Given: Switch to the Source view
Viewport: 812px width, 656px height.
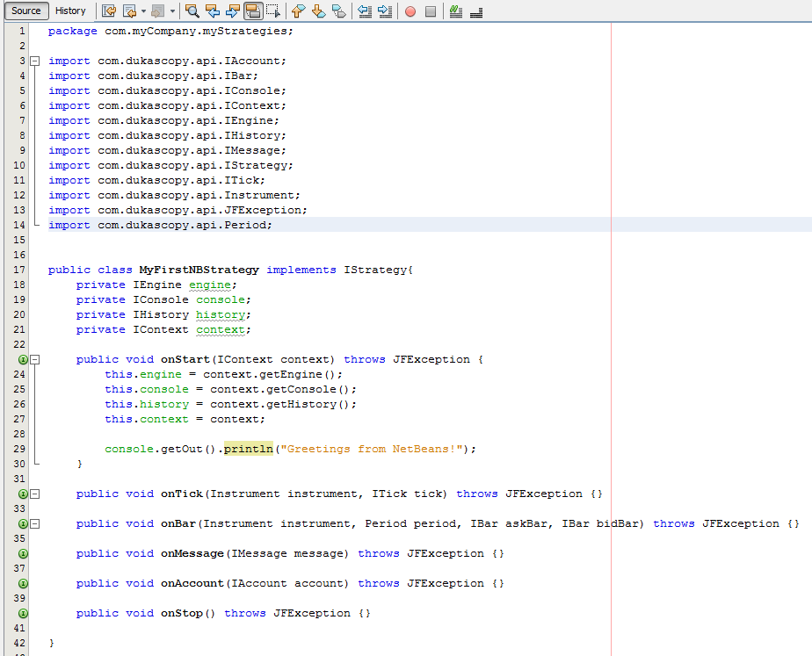Looking at the screenshot, I should coord(25,11).
